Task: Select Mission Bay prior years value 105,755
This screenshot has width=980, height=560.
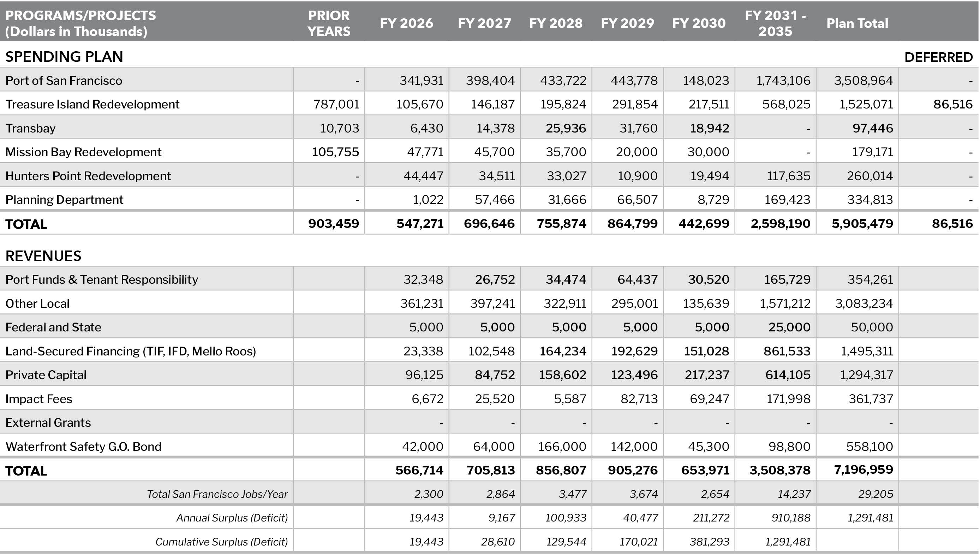Action: [x=335, y=152]
